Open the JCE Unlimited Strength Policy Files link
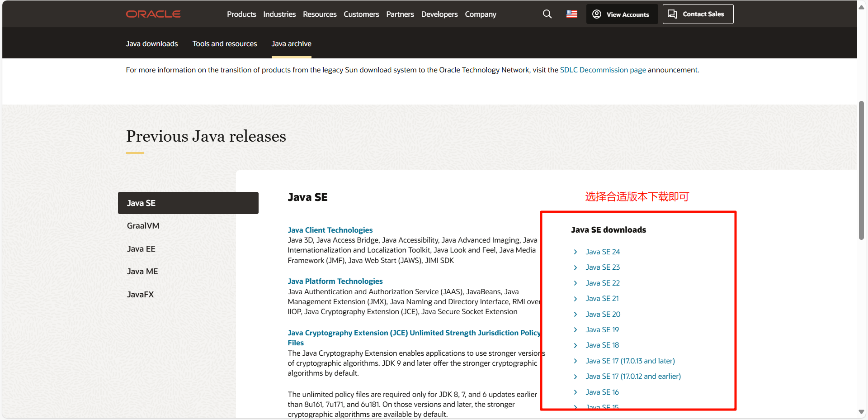This screenshot has width=868, height=420. (414, 338)
